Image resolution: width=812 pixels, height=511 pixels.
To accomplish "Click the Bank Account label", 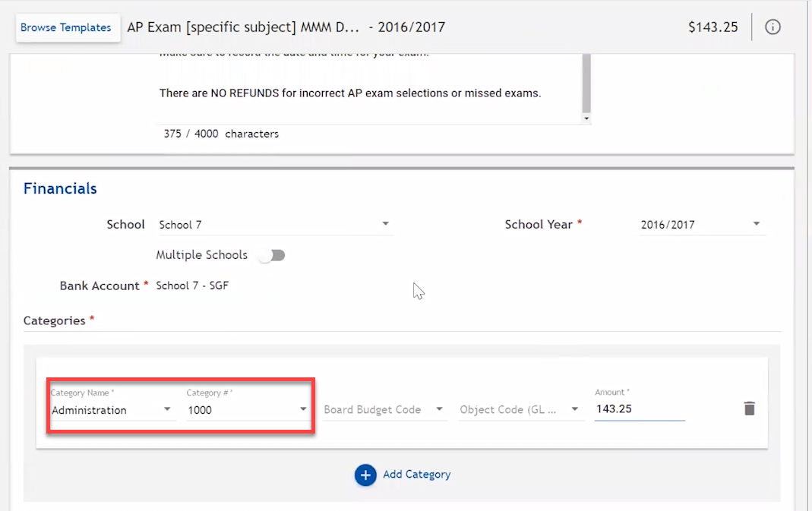I will point(100,285).
